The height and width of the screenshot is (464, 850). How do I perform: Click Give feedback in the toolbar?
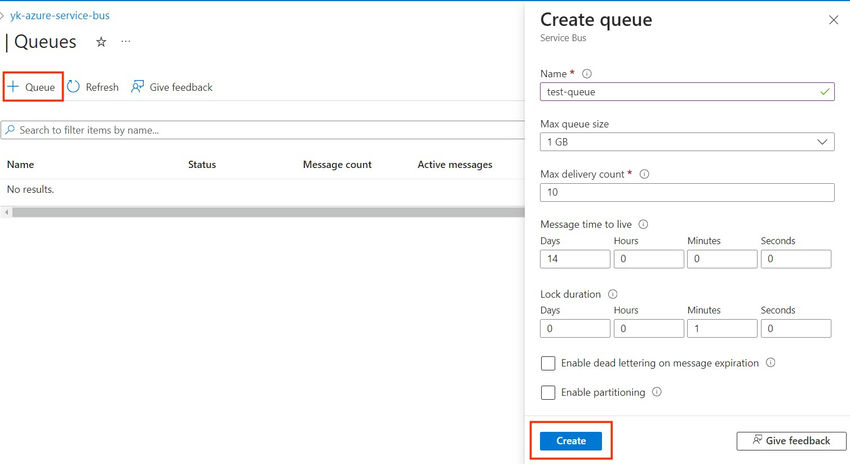point(171,87)
